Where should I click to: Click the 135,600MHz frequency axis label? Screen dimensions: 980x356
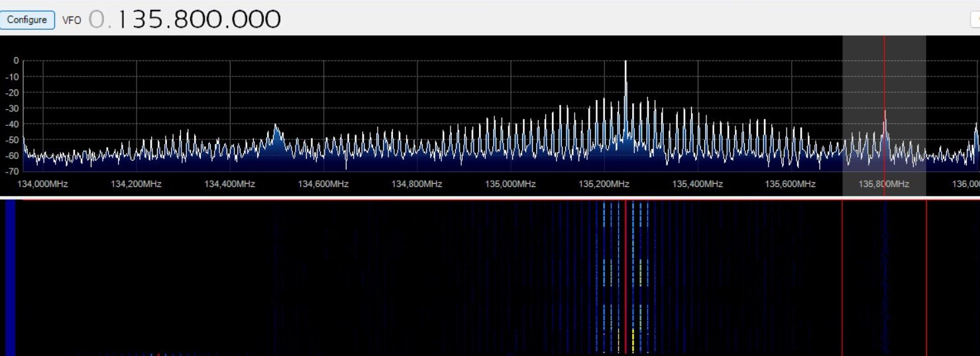point(790,184)
